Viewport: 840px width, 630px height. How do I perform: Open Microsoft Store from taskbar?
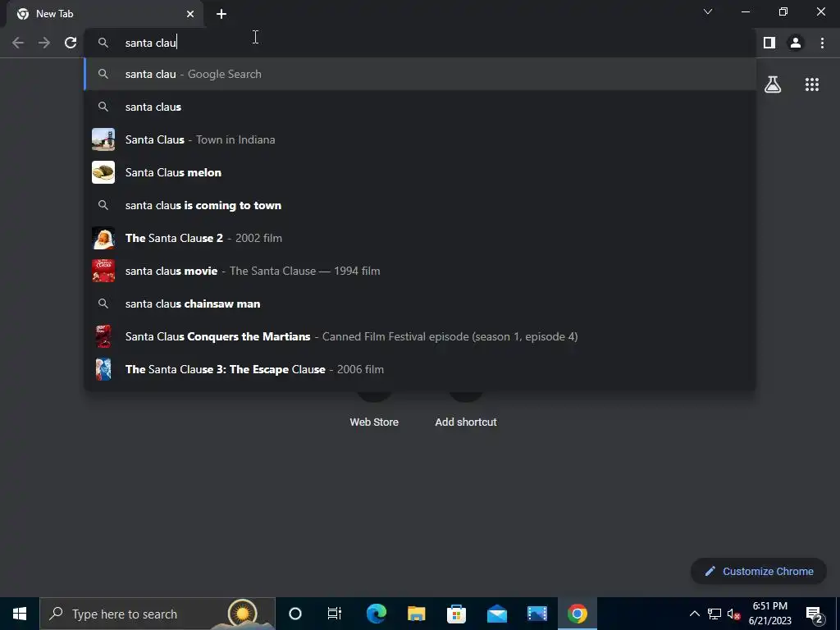tap(456, 614)
